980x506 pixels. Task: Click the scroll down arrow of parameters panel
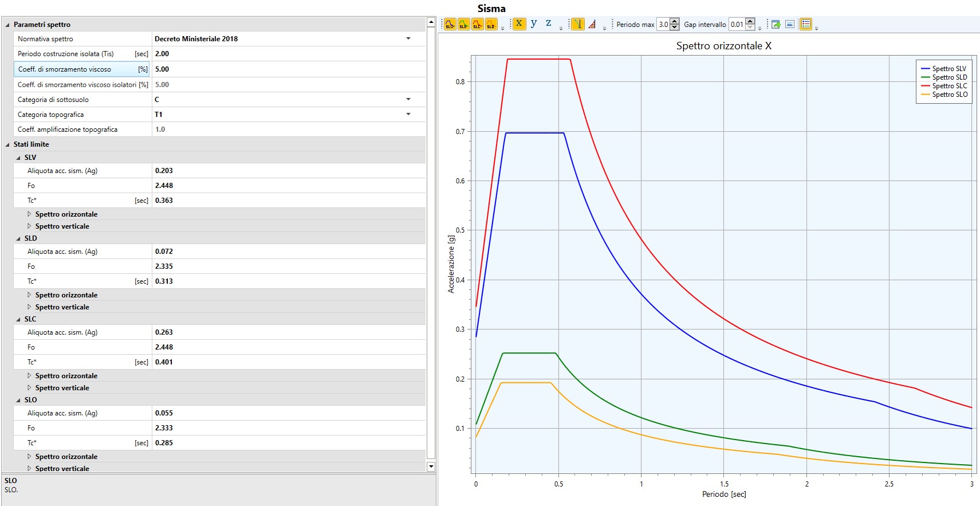(x=431, y=466)
